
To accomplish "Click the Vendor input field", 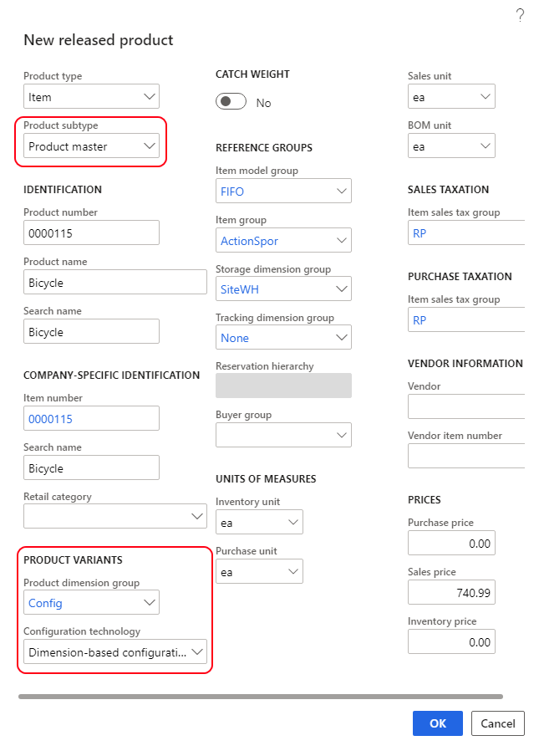I will coord(466,406).
